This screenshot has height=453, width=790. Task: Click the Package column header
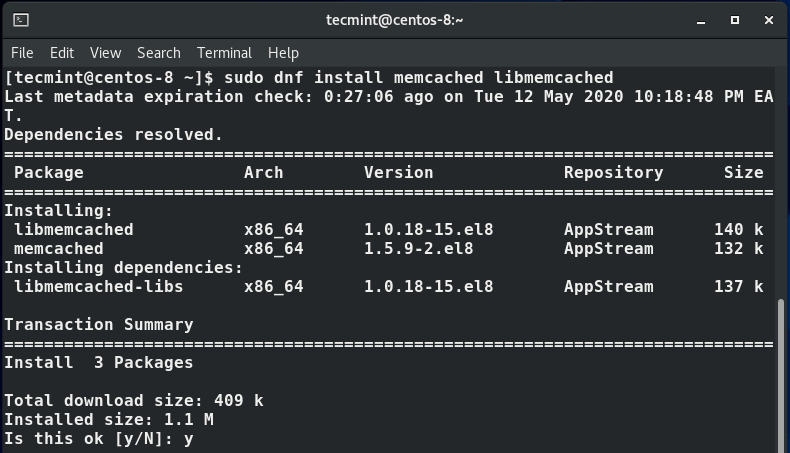tap(49, 173)
